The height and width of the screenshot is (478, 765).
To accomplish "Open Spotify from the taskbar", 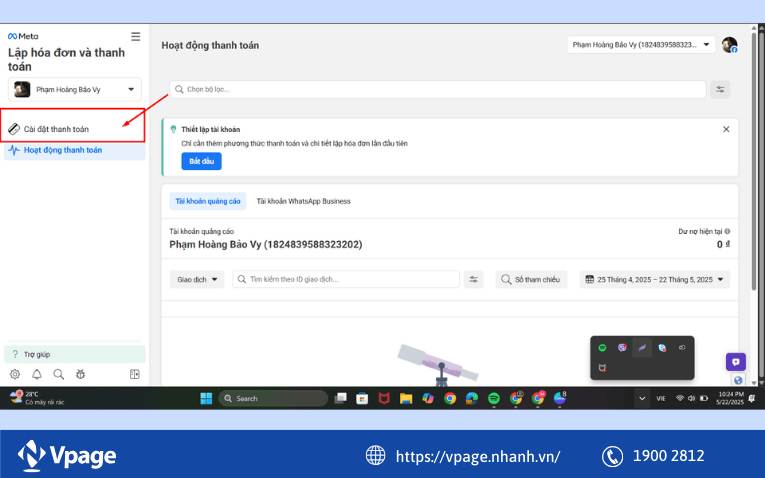I will point(494,398).
